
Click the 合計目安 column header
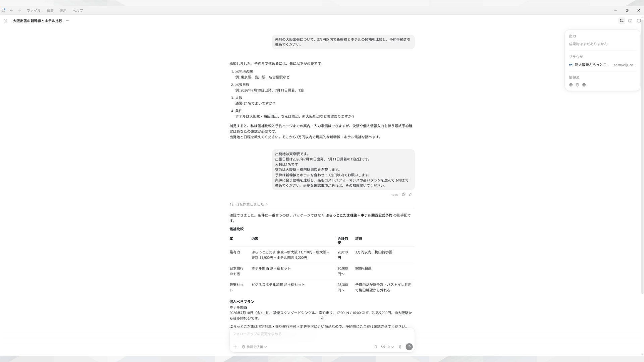(x=343, y=241)
